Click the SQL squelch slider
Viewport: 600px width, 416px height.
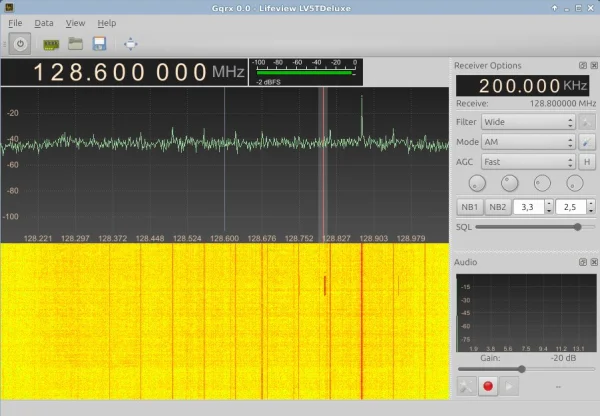tap(534, 227)
